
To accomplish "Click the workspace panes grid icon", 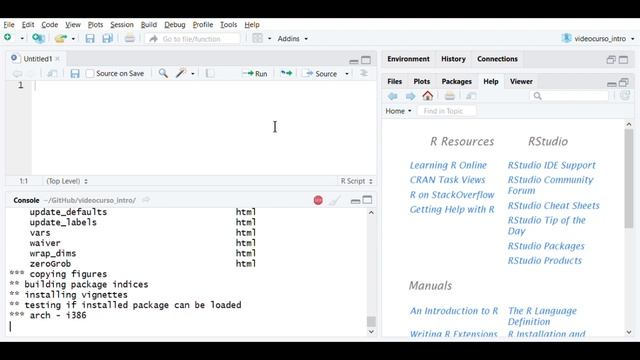I will pyautogui.click(x=258, y=38).
